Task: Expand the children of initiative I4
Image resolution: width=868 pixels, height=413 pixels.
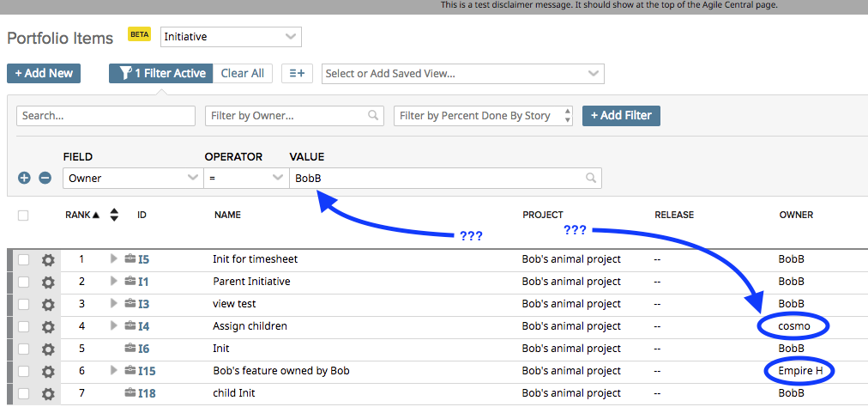Action: coord(113,326)
